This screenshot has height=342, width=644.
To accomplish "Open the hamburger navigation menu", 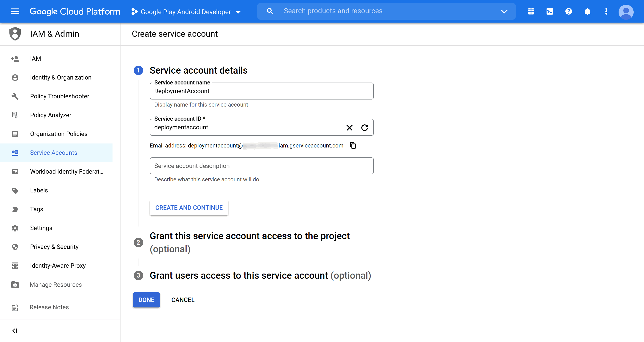I will (x=15, y=11).
